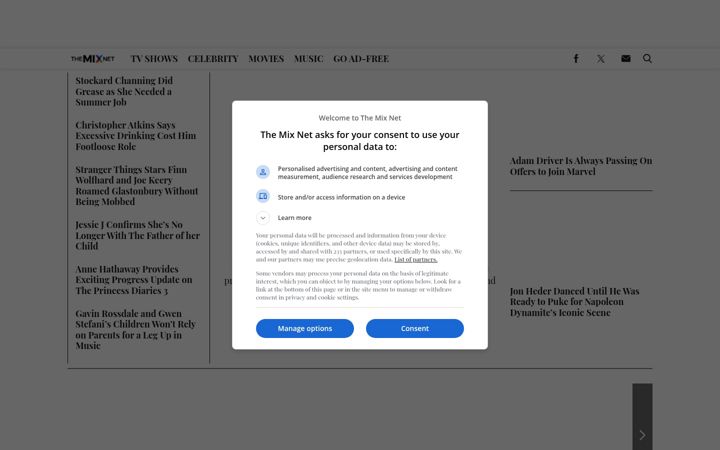
Task: Open Stranger Things Stars Glastonbury article
Action: (x=136, y=186)
